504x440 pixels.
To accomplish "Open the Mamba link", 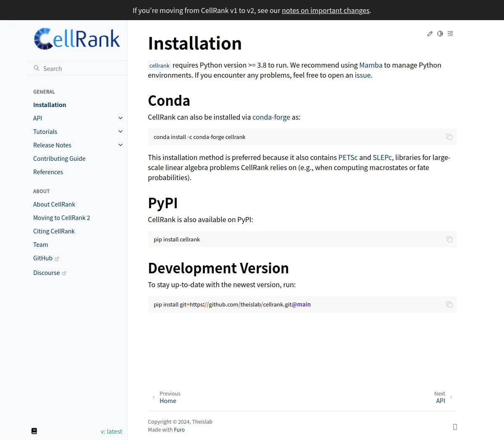I will tap(371, 65).
